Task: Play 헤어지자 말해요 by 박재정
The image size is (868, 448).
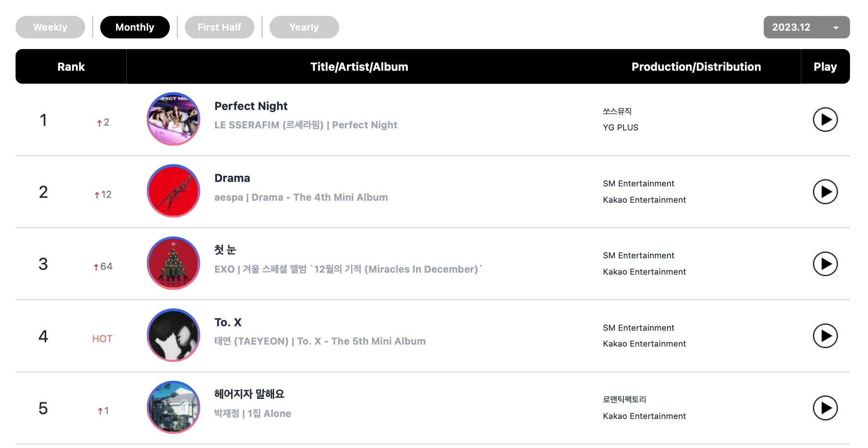Action: (x=825, y=408)
